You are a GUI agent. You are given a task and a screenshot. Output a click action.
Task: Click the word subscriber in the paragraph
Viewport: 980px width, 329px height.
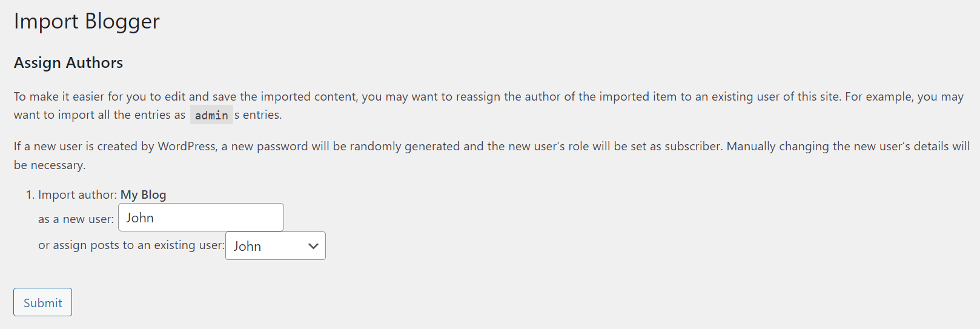692,146
